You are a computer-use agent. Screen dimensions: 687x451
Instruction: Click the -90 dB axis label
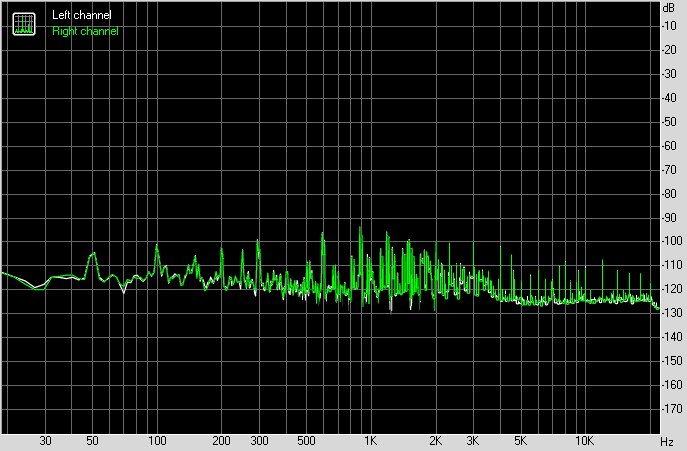click(x=669, y=217)
